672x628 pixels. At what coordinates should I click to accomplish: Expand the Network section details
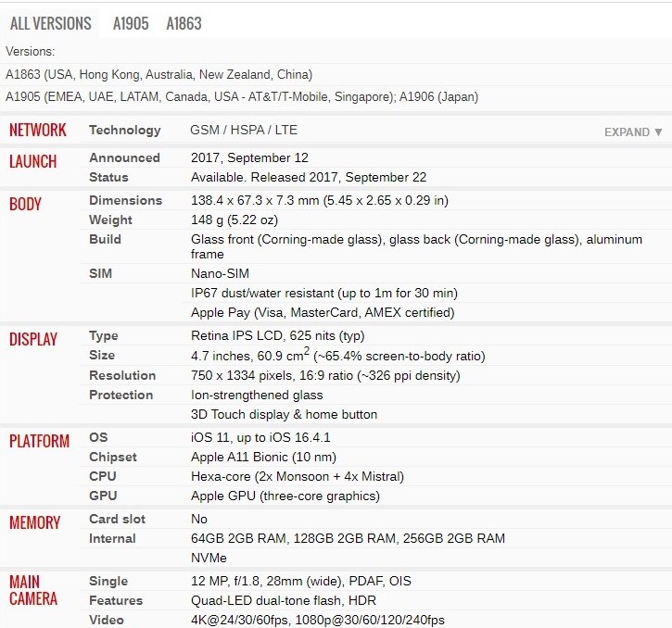(633, 132)
